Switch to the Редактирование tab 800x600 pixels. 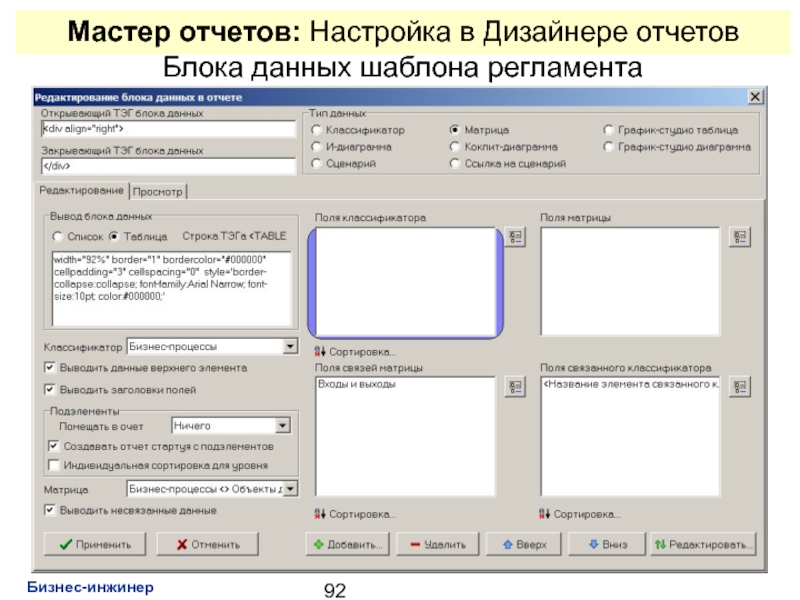click(x=82, y=190)
